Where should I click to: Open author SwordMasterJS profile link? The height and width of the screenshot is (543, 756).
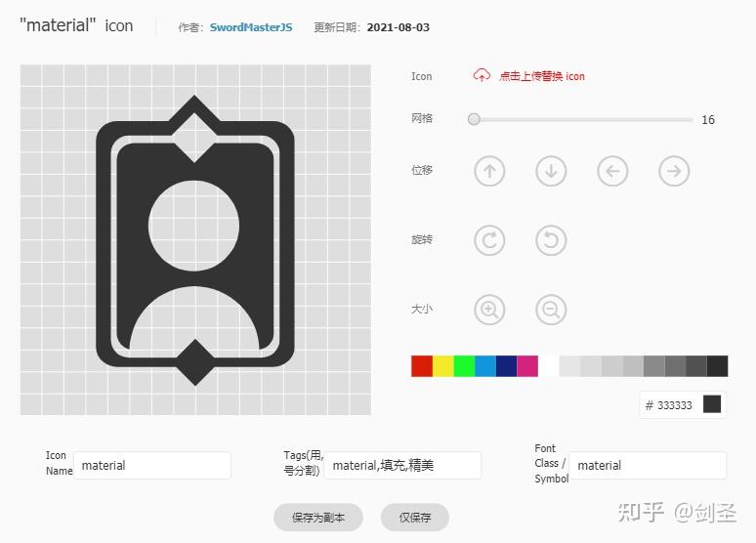251,27
